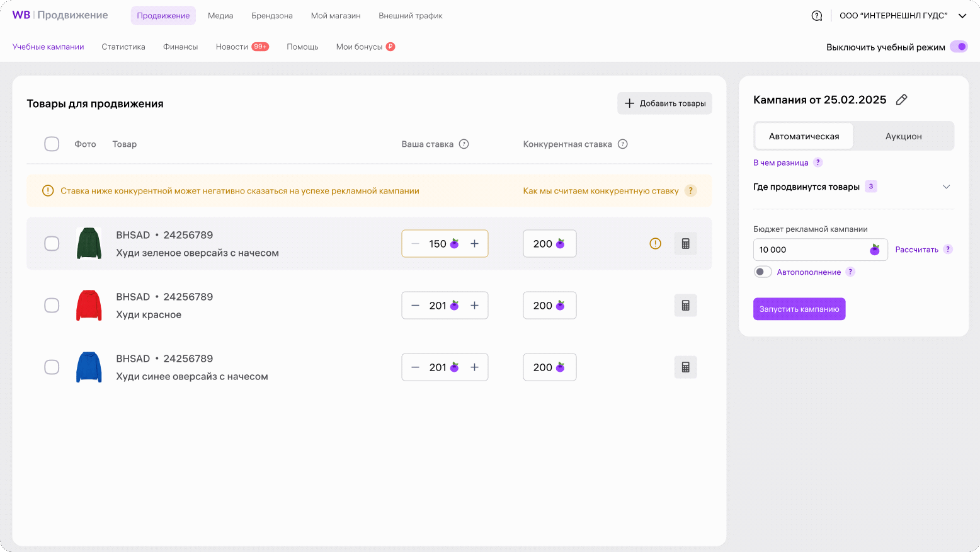Click Добавить товары button
This screenshot has width=980, height=552.
click(664, 103)
